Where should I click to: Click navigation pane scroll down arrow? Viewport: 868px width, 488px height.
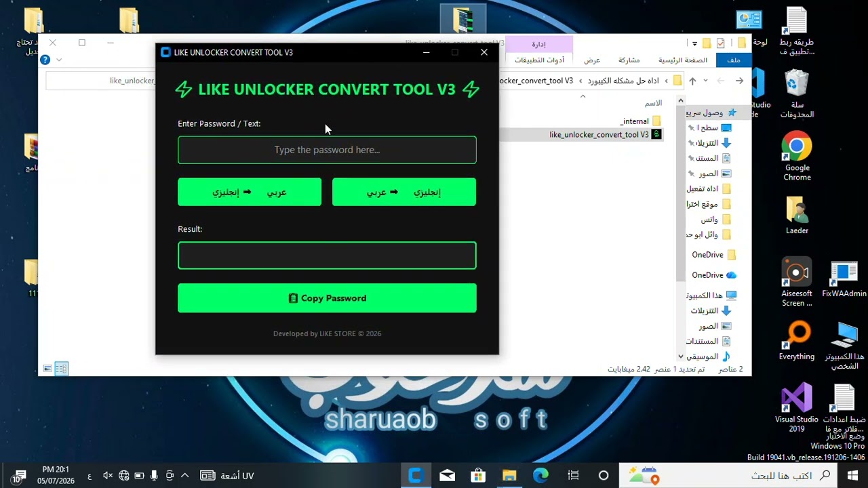(681, 357)
